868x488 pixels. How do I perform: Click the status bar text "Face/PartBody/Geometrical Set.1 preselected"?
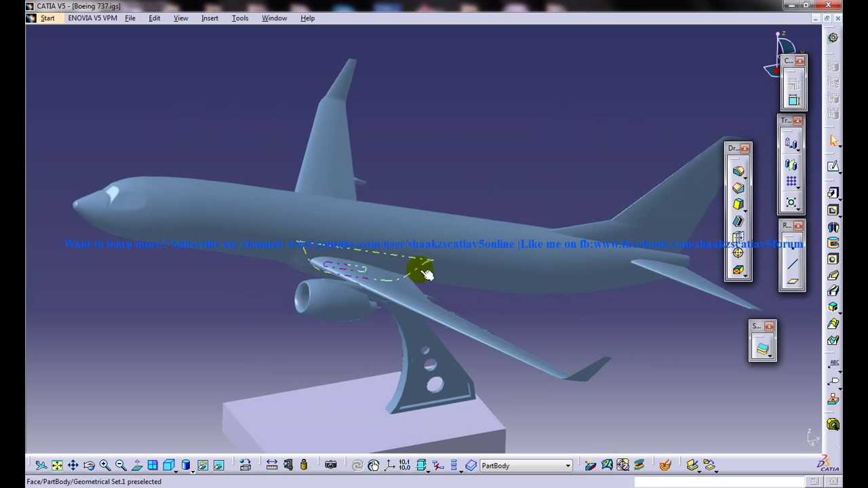[94, 482]
